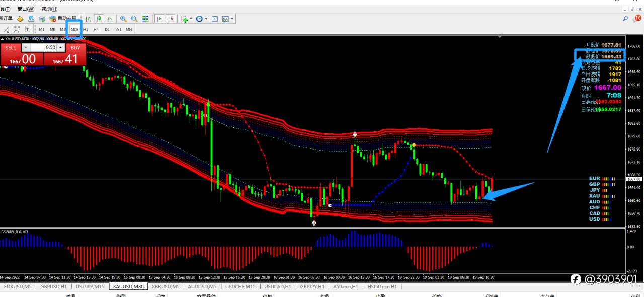
Task: Select the trendline drawing tool
Action: click(x=7, y=29)
